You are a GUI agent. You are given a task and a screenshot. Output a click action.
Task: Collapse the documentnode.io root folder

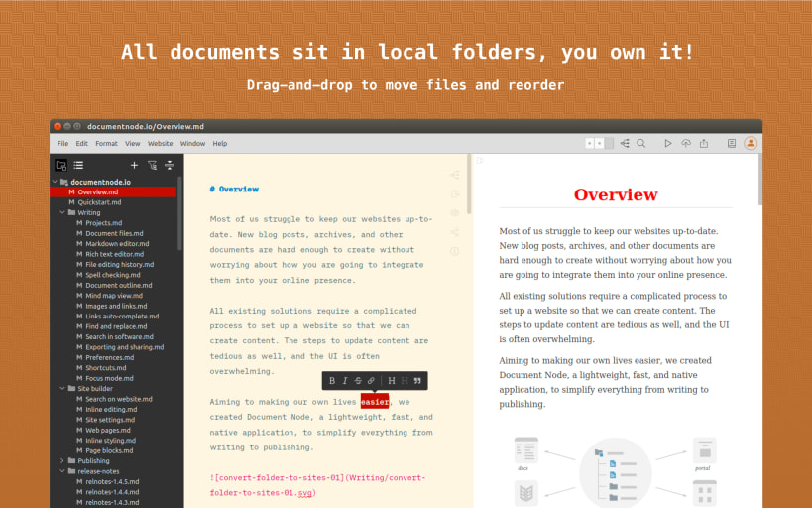(55, 182)
